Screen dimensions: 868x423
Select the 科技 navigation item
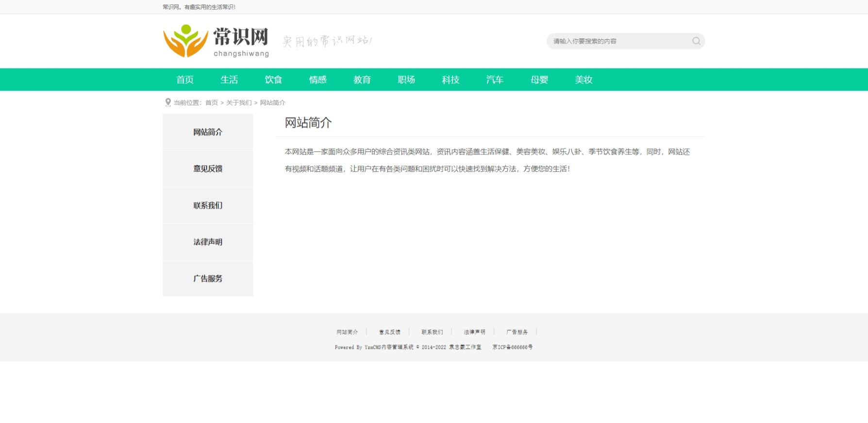[451, 80]
